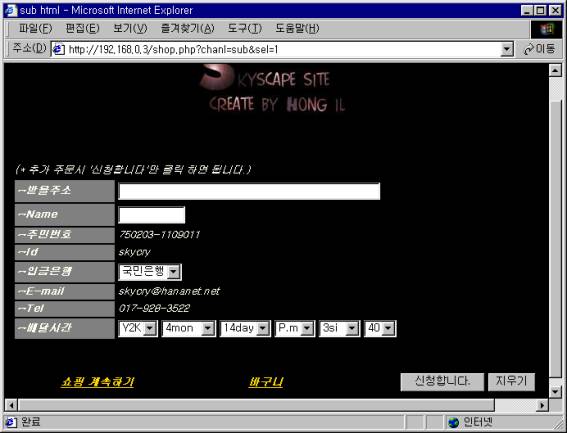The width and height of the screenshot is (567, 433).
Task: Click the IE page icon in address bar
Action: [59, 49]
